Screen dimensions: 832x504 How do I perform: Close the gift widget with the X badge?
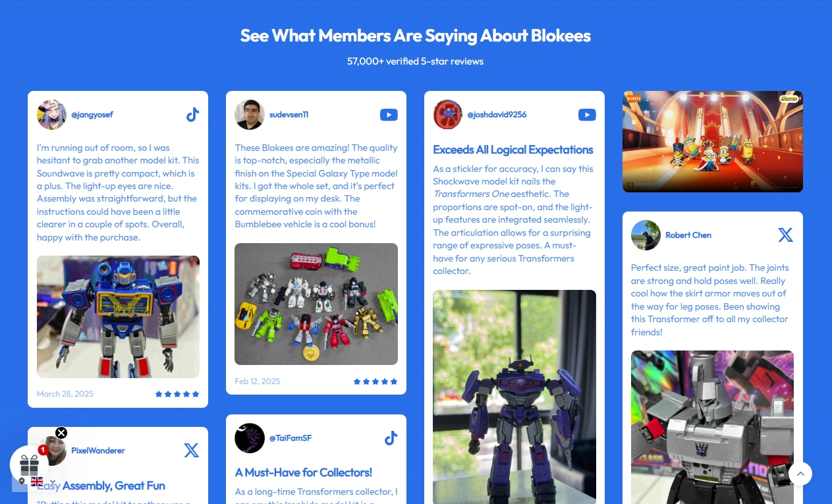(61, 433)
